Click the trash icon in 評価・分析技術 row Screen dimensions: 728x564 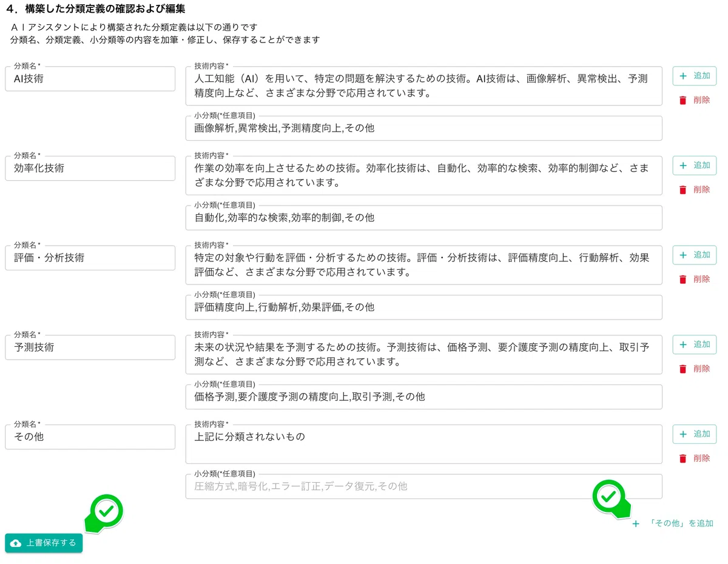(683, 280)
